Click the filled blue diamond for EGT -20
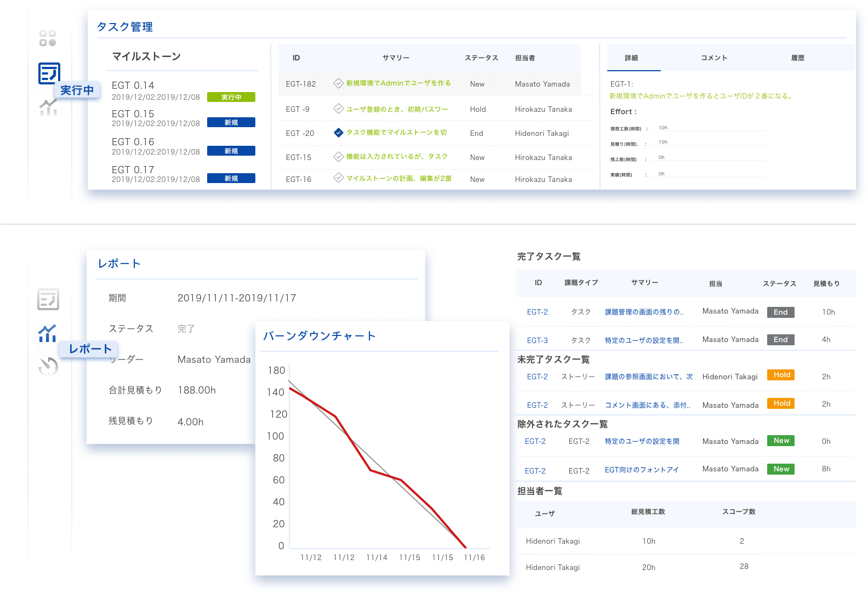Viewport: 868px width, 593px height. (339, 133)
